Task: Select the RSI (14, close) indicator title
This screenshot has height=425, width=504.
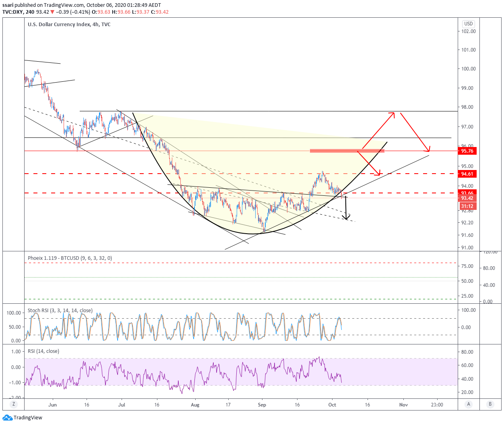Action: 43,351
